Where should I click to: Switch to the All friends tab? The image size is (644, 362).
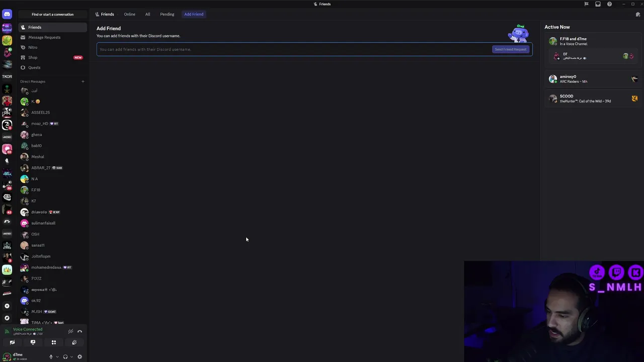point(147,14)
